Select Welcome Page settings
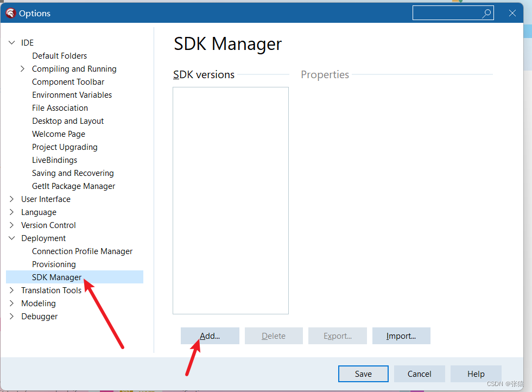The width and height of the screenshot is (532, 392). [59, 134]
